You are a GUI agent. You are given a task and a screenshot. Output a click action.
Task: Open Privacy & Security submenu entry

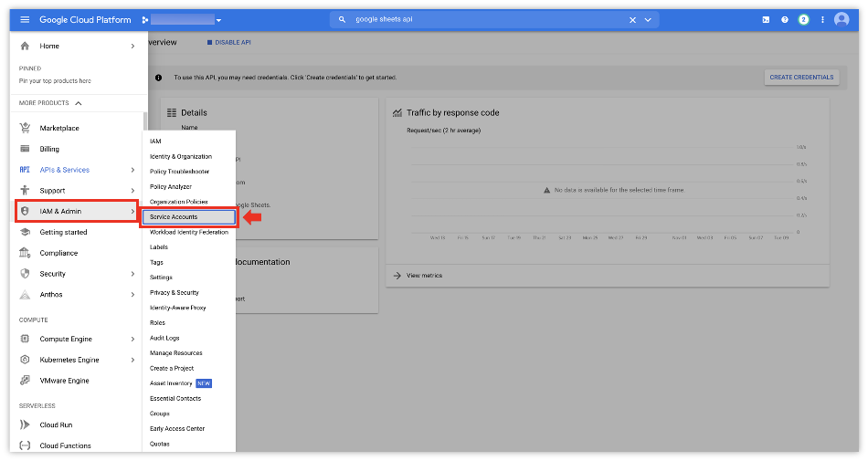174,292
